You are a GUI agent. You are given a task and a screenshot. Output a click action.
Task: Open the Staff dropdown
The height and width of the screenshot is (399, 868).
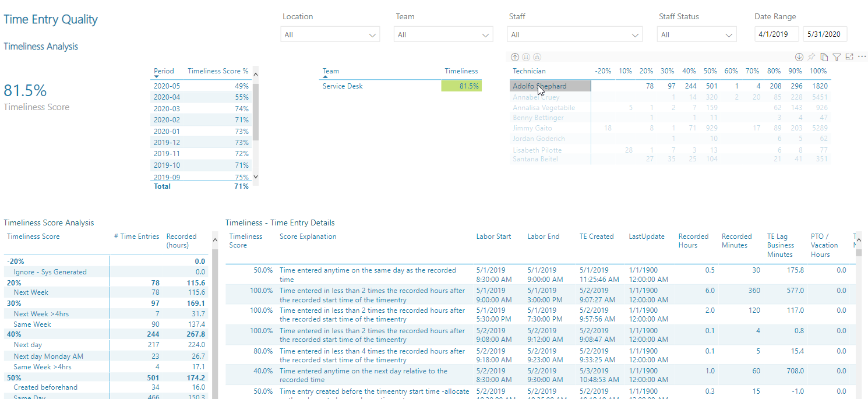pos(576,34)
